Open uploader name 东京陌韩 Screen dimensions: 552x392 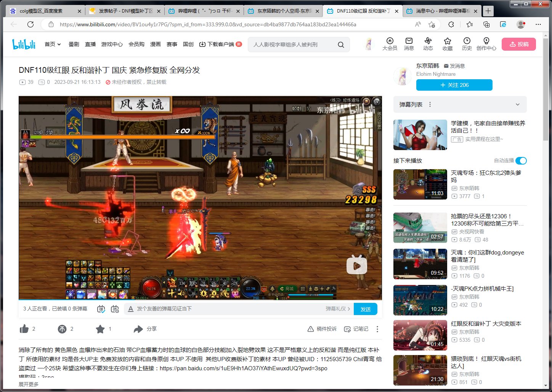point(428,66)
